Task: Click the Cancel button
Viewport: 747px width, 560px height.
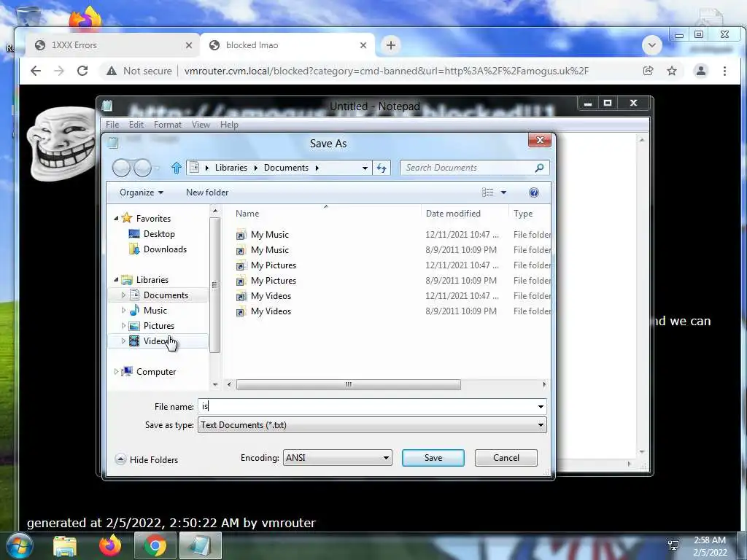Action: (506, 458)
